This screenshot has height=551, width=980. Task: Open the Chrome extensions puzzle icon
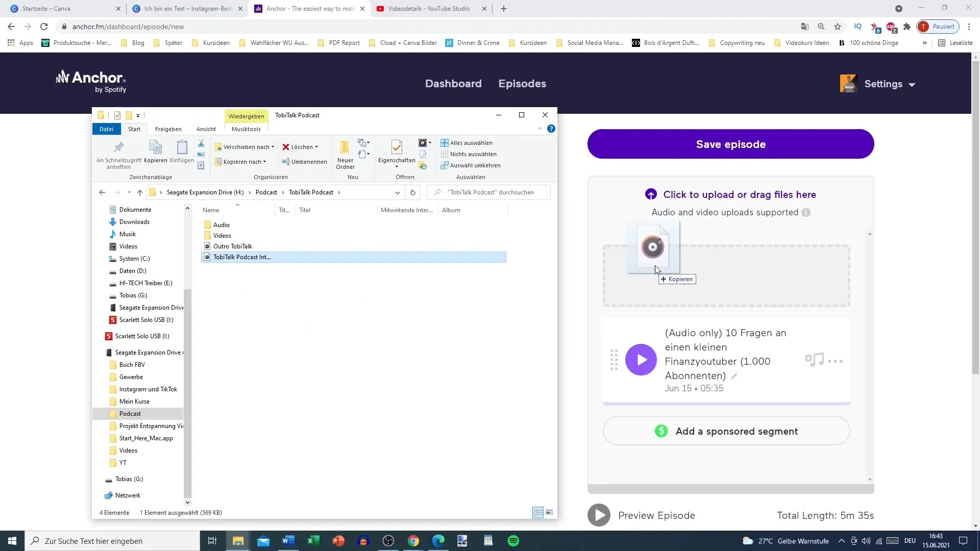point(907,27)
